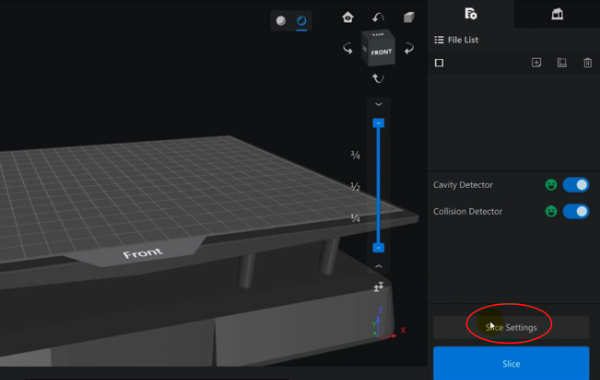600x380 pixels.
Task: Select solid shading sphere mode
Action: pos(281,21)
